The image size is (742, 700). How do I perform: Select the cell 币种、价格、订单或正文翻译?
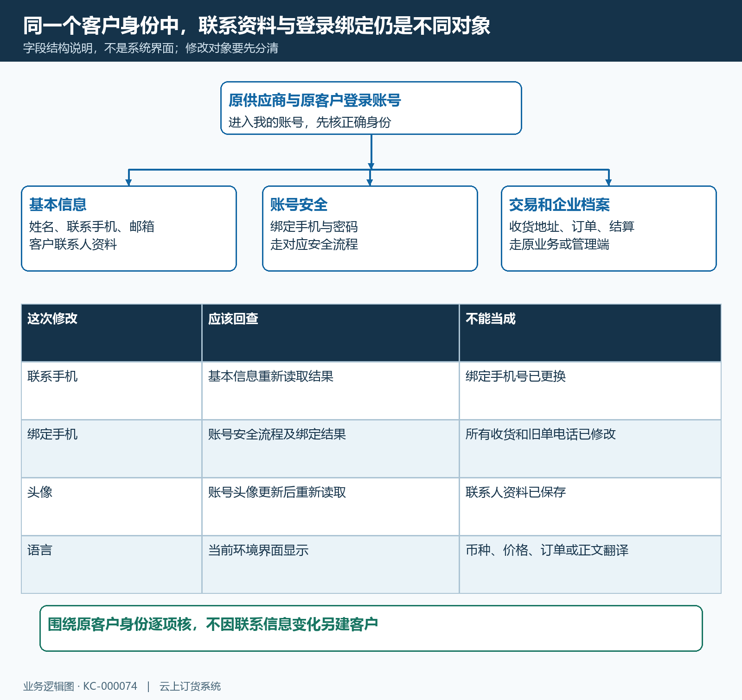pos(590,565)
